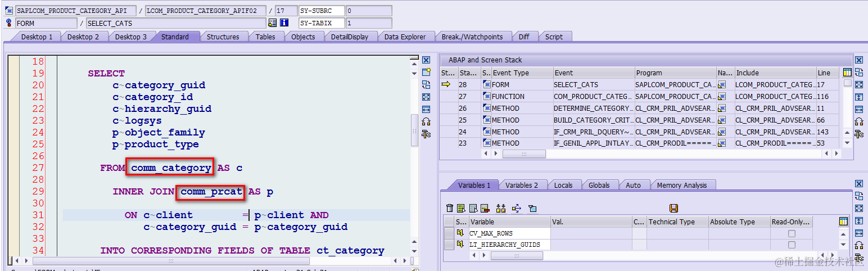Click the gear icon beside FORM field
The width and height of the screenshot is (868, 271).
click(x=8, y=23)
